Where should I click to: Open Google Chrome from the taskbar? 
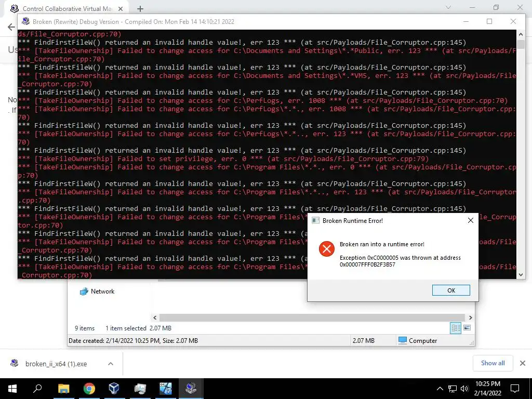tap(89, 389)
